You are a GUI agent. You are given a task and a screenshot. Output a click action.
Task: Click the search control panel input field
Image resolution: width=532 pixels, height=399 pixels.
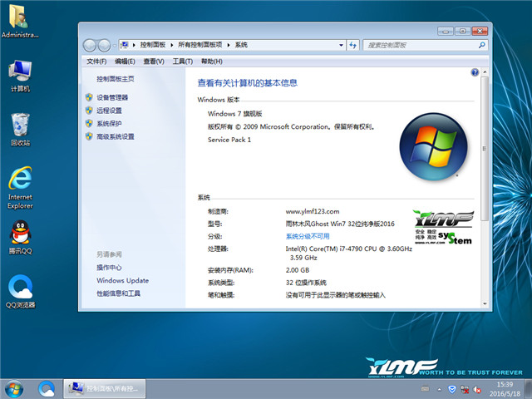(x=421, y=45)
